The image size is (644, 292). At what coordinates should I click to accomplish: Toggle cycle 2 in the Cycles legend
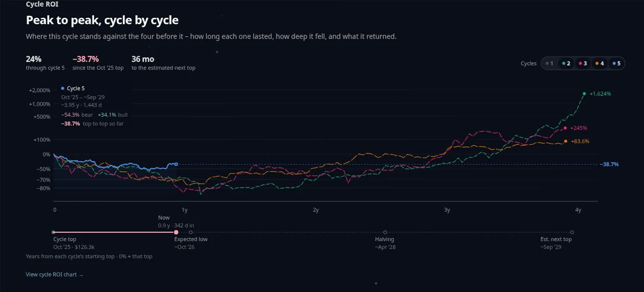[566, 63]
